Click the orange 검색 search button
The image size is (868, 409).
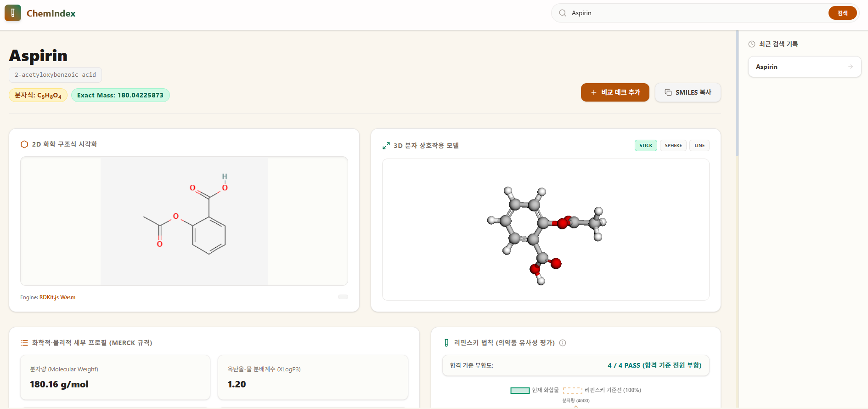pos(842,13)
